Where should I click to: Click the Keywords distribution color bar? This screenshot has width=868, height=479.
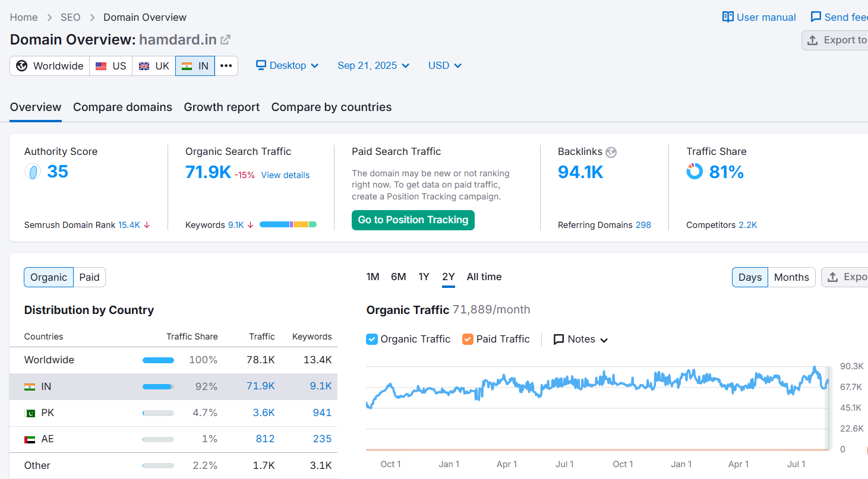[288, 224]
